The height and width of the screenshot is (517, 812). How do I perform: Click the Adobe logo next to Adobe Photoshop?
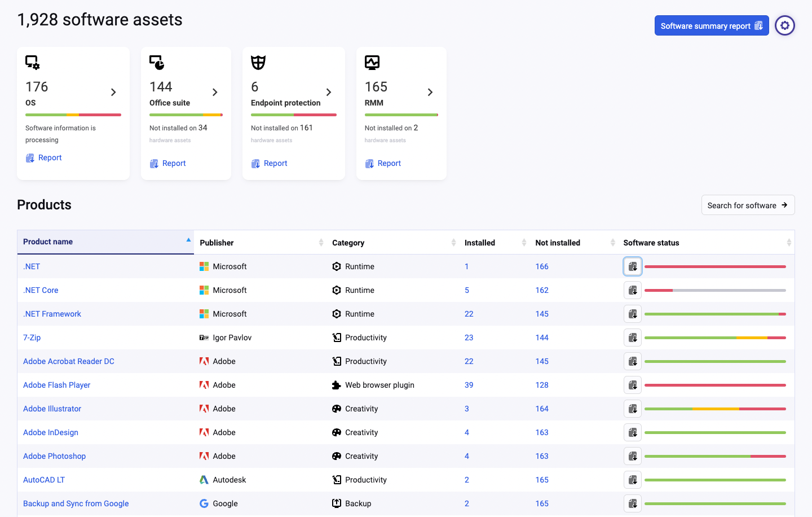pyautogui.click(x=204, y=455)
